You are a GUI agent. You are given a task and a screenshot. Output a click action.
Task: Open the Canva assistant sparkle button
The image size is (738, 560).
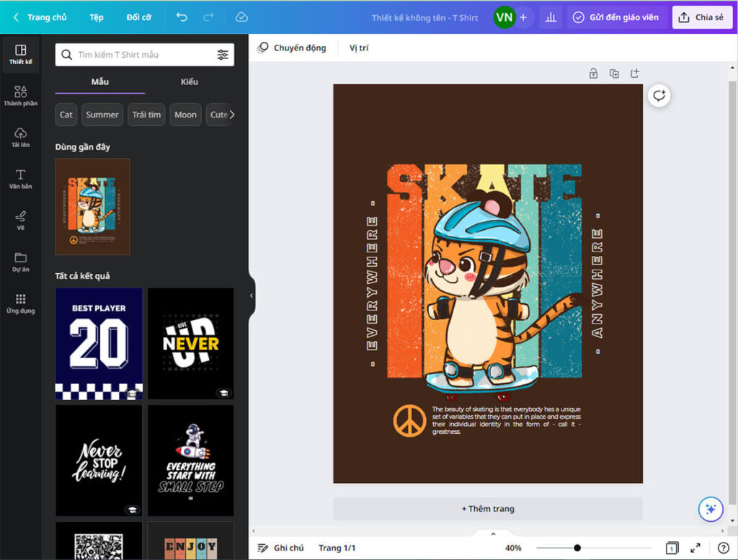711,510
